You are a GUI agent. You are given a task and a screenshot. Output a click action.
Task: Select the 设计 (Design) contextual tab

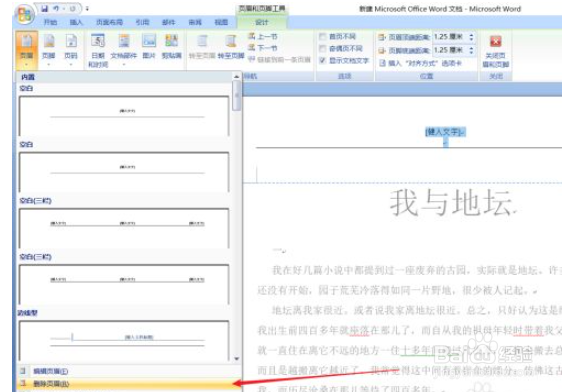pos(262,22)
